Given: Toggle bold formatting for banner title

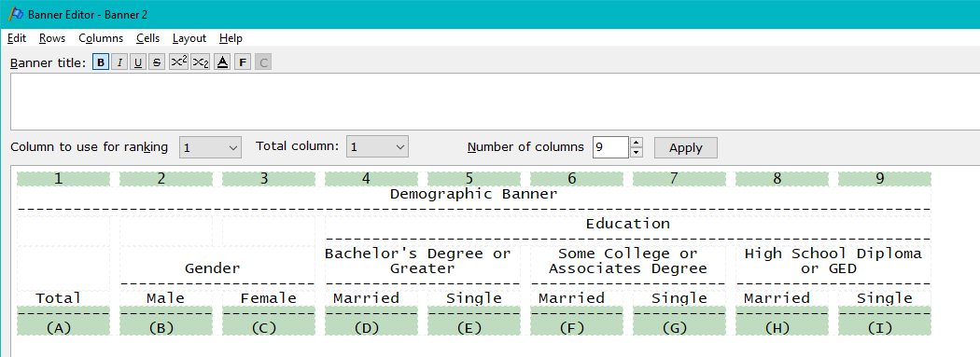Looking at the screenshot, I should coord(101,62).
